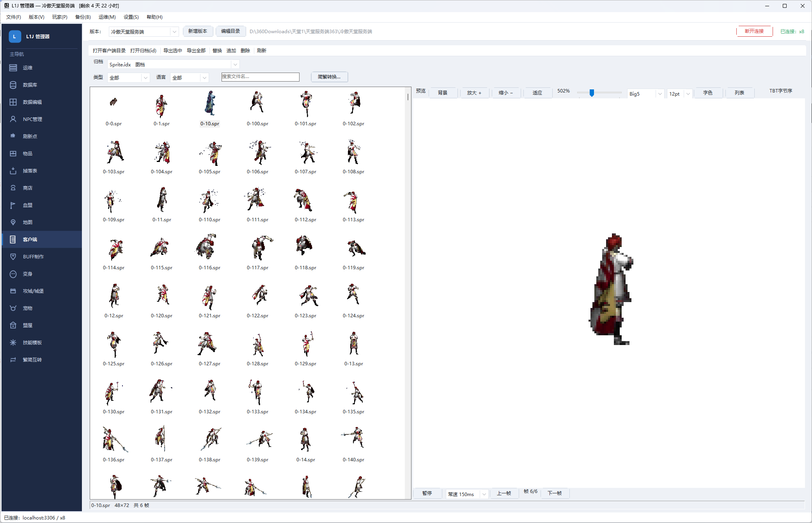This screenshot has height=523, width=812.
Task: Open the 版本(V) menu
Action: click(36, 17)
